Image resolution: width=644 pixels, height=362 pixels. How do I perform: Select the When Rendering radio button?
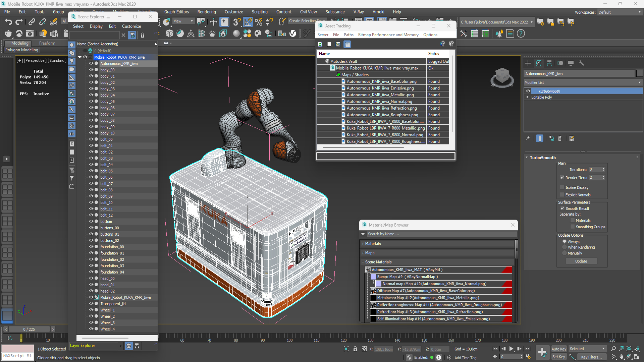click(x=565, y=247)
